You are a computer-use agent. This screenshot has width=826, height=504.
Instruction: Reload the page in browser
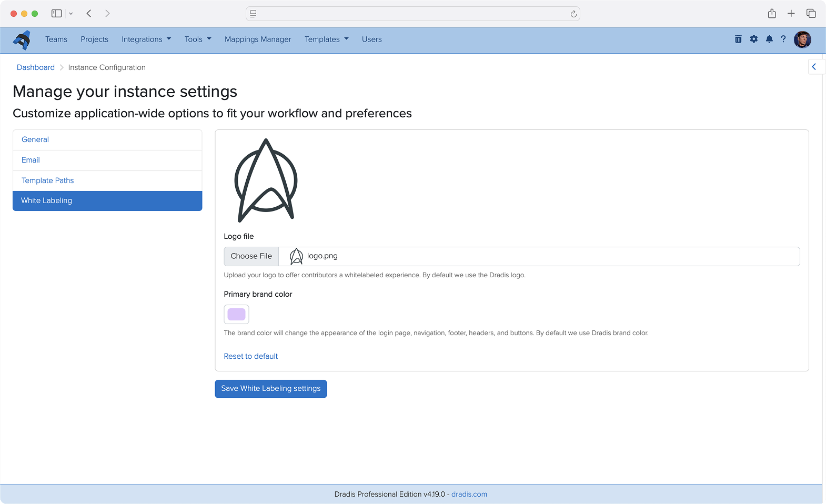click(573, 14)
